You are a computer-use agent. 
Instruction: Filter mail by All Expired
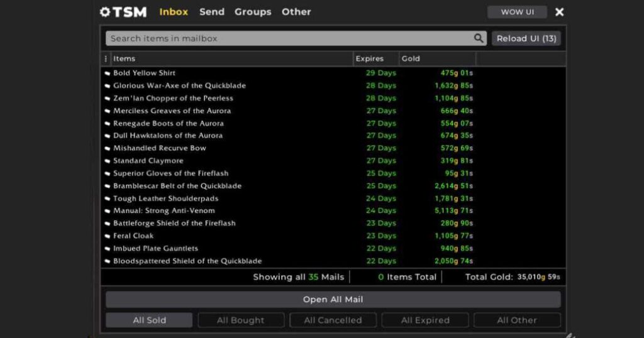pyautogui.click(x=425, y=320)
